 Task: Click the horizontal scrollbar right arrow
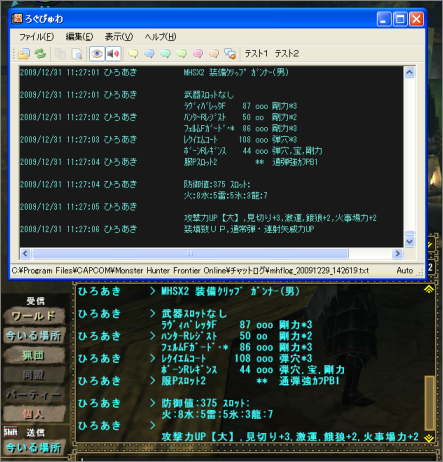point(397,254)
